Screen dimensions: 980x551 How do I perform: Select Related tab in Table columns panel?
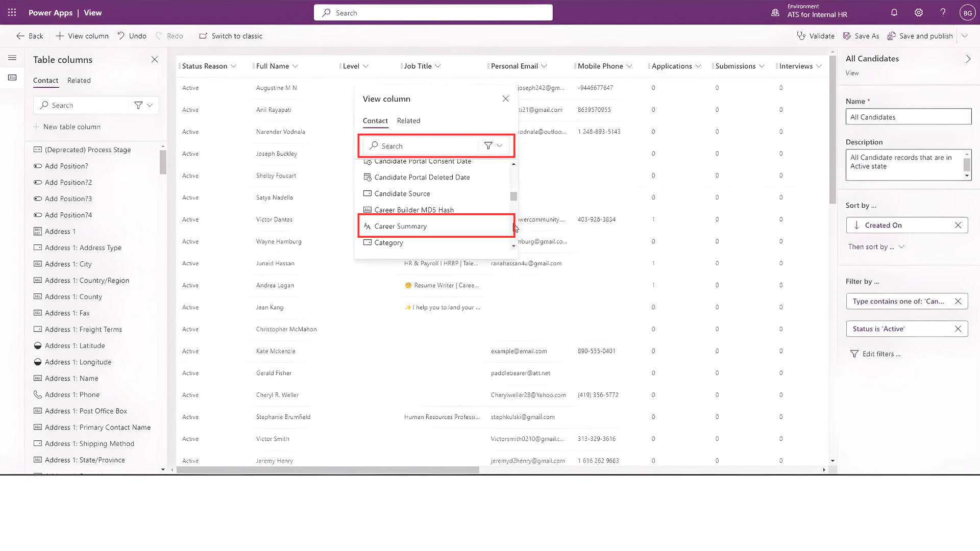(79, 80)
